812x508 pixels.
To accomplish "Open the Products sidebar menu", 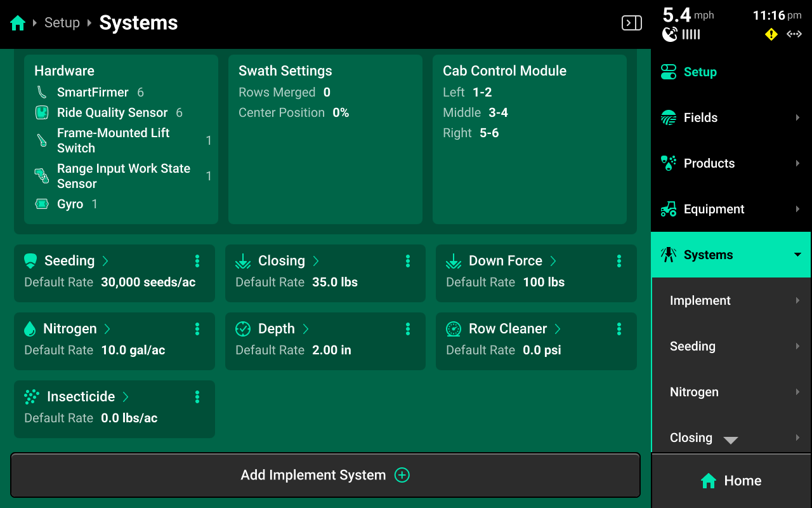I will pos(731,163).
